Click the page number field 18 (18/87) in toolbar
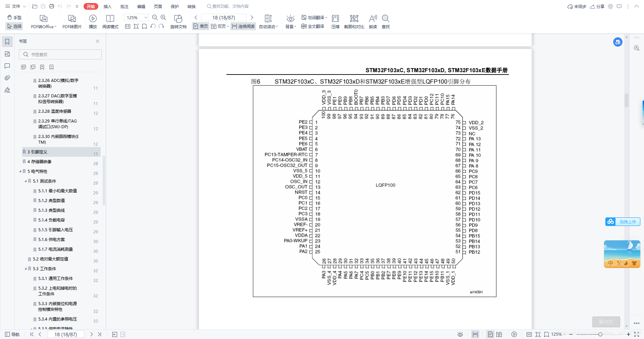 224,17
